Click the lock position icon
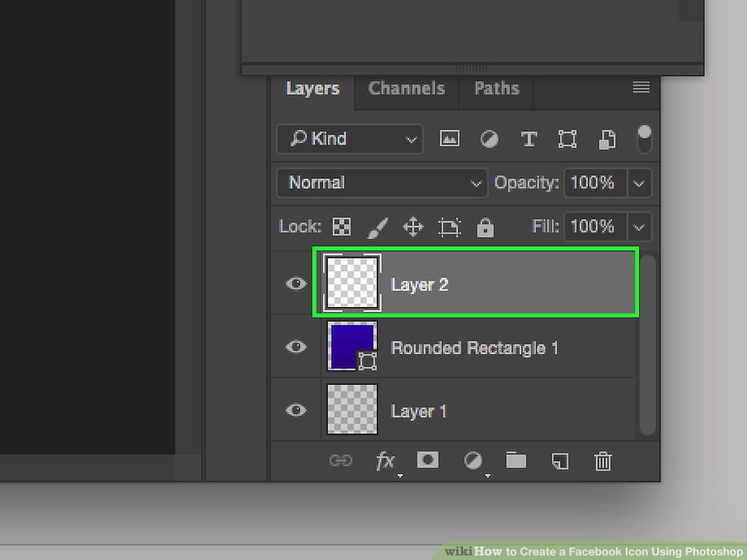 click(x=413, y=226)
